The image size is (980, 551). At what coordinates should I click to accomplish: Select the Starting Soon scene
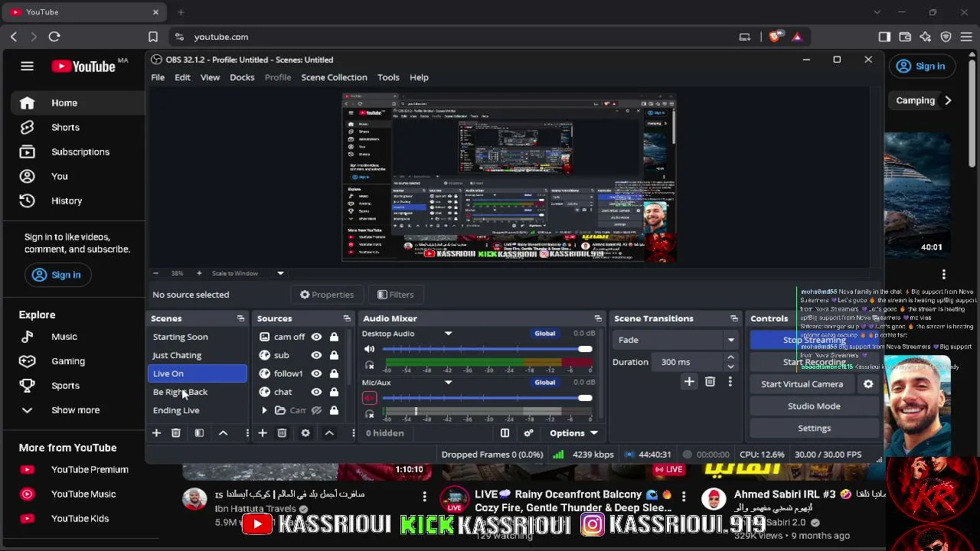pyautogui.click(x=198, y=337)
